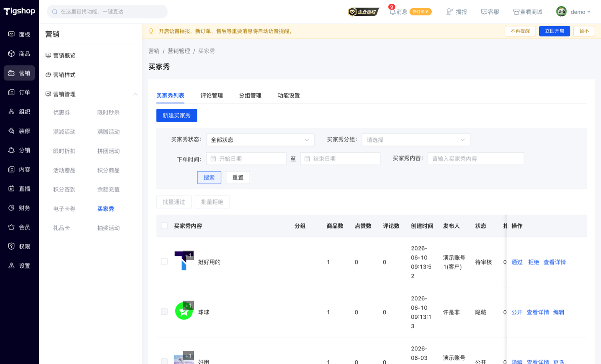
Task: Open 限时秒杀 in the marketing menu
Action: tap(108, 113)
